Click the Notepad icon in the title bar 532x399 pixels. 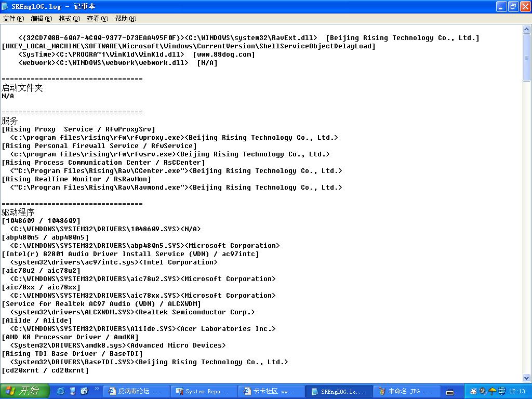[5, 6]
